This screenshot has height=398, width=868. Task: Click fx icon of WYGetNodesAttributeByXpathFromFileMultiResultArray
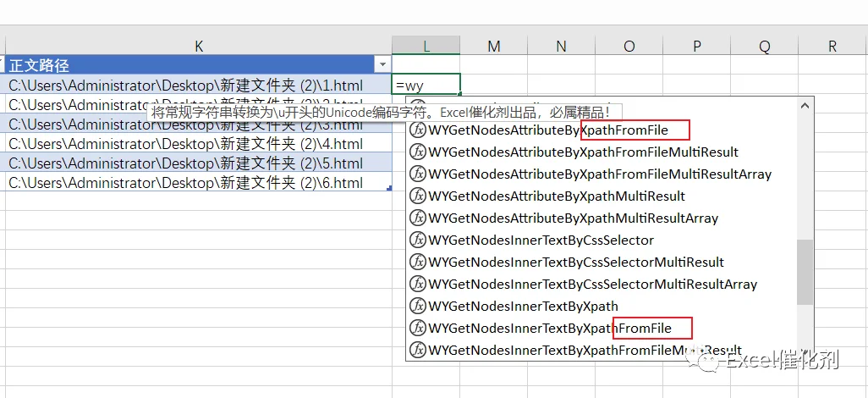tap(418, 174)
